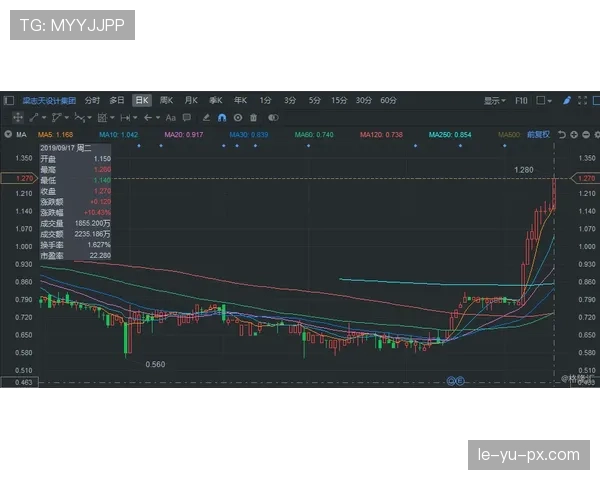Click the text annotation Aa tool

pyautogui.click(x=171, y=117)
